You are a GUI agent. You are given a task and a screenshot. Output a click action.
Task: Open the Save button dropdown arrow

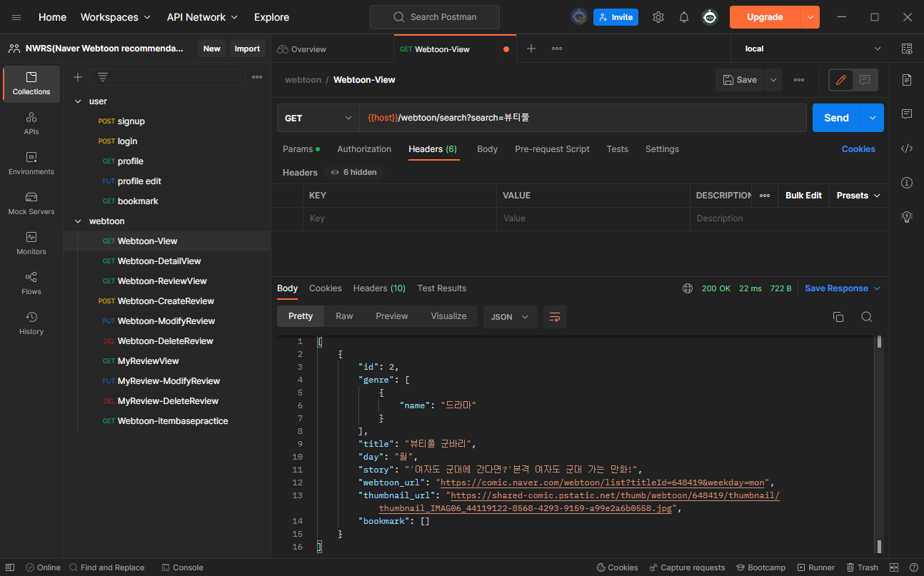[773, 80]
